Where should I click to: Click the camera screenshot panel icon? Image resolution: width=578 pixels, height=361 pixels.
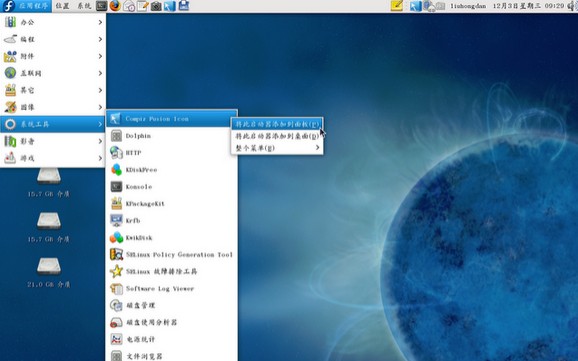156,6
